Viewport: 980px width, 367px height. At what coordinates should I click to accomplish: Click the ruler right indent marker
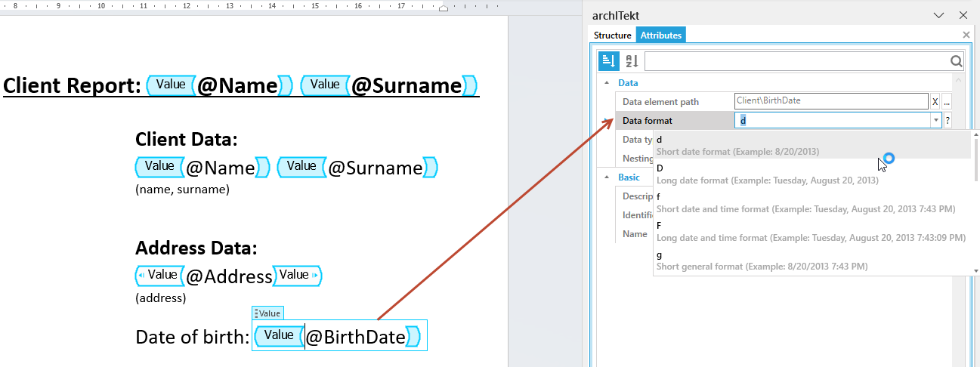point(444,8)
